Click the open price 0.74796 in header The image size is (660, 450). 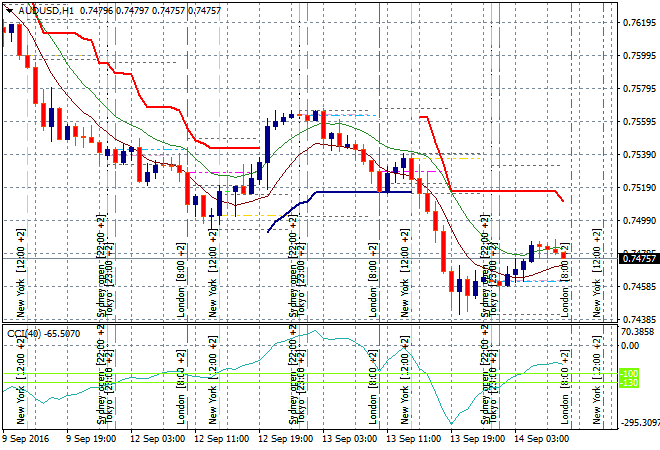coord(95,9)
